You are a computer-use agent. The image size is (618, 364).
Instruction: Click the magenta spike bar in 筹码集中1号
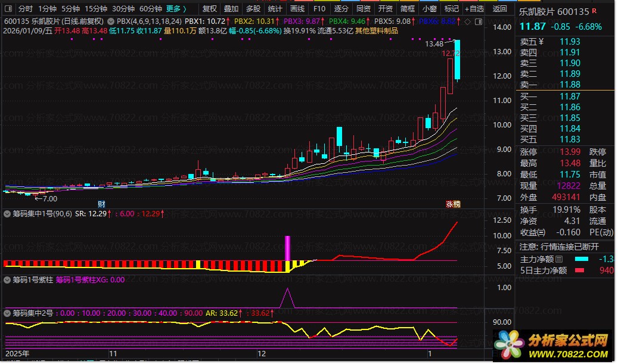tap(288, 248)
